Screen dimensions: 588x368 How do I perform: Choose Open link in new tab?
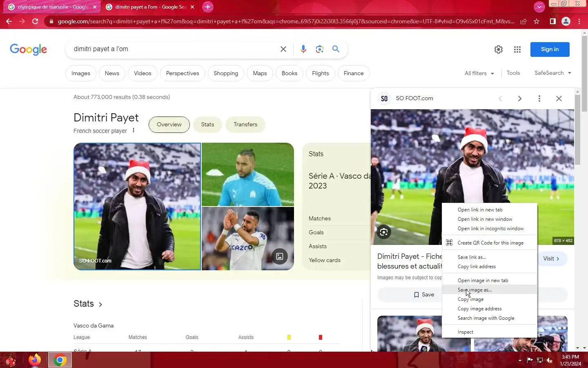coord(490,210)
